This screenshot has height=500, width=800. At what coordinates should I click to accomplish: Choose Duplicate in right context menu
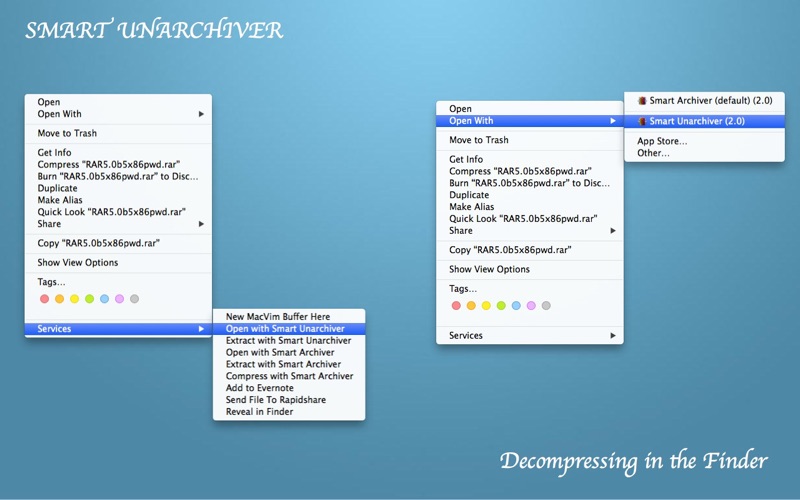click(530, 195)
